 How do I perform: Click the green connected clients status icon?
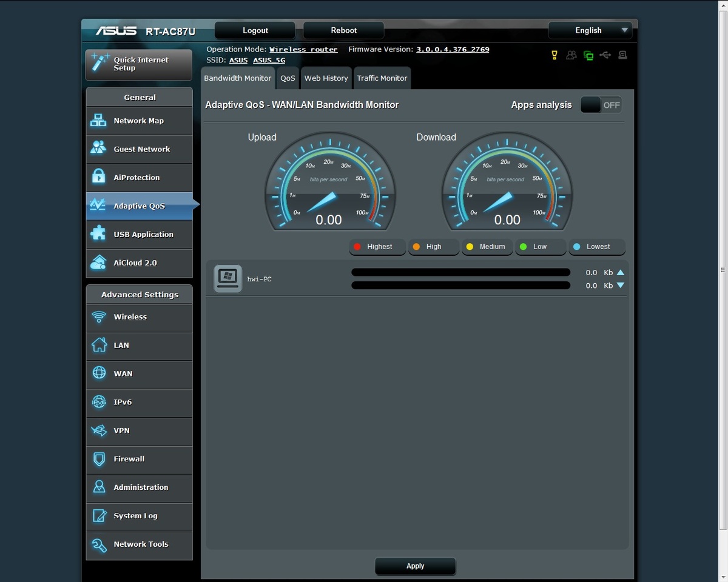(588, 55)
